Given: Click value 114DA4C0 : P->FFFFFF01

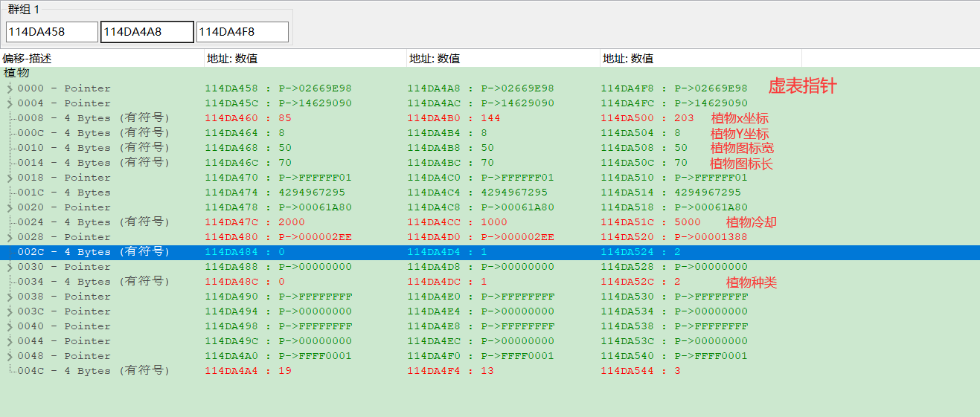Looking at the screenshot, I should tap(480, 178).
